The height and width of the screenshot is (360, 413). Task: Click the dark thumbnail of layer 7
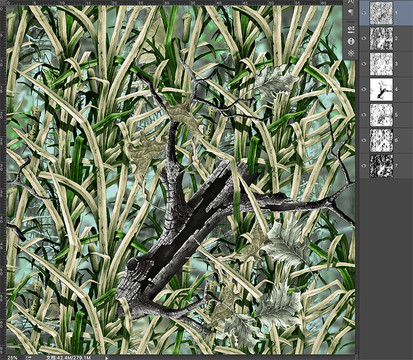tap(381, 166)
